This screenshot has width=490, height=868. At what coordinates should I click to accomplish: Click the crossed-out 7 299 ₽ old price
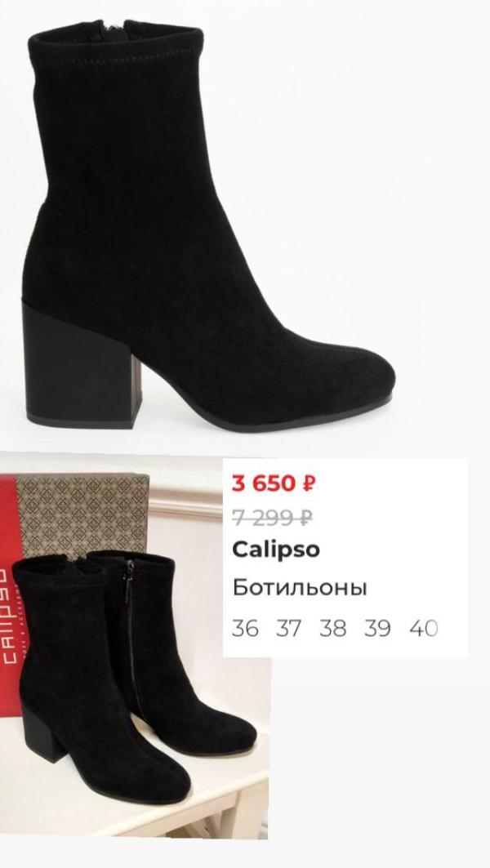coord(273,519)
